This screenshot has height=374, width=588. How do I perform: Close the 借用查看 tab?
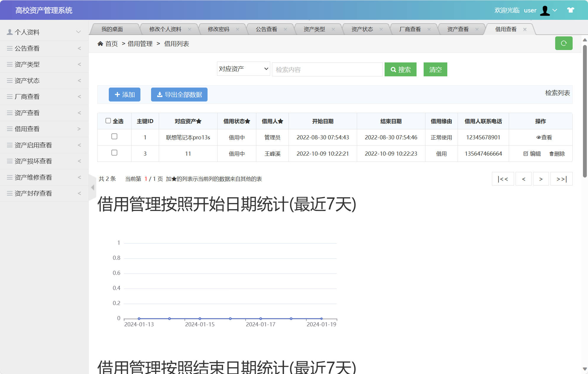(525, 29)
